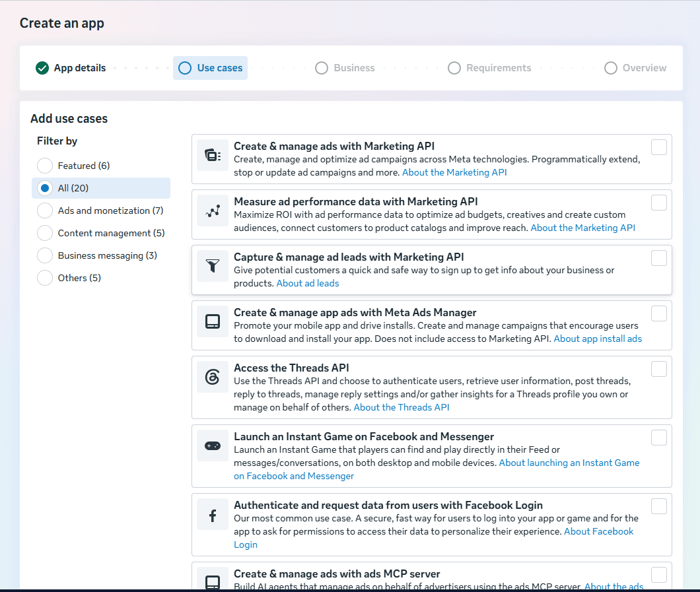Click the game controller Instant Game icon

(x=213, y=445)
